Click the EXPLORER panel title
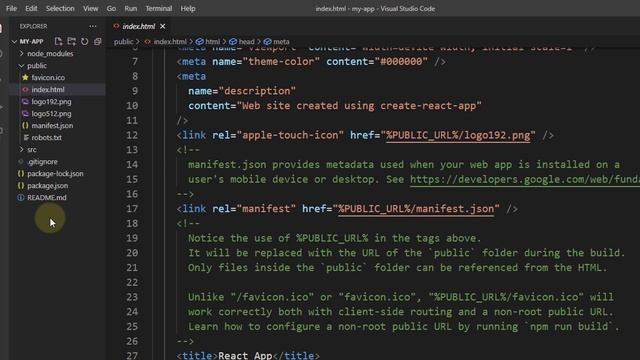 [x=33, y=26]
